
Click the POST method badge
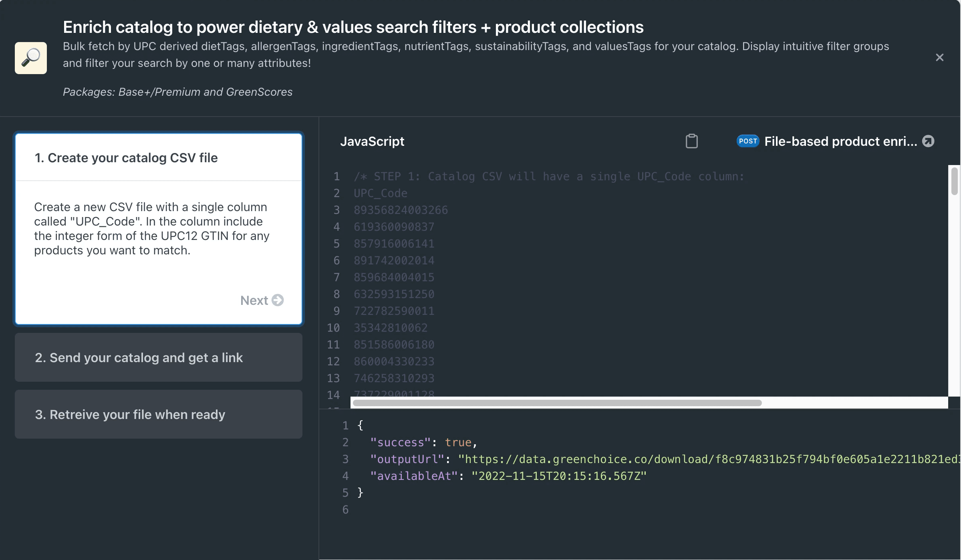click(x=747, y=141)
